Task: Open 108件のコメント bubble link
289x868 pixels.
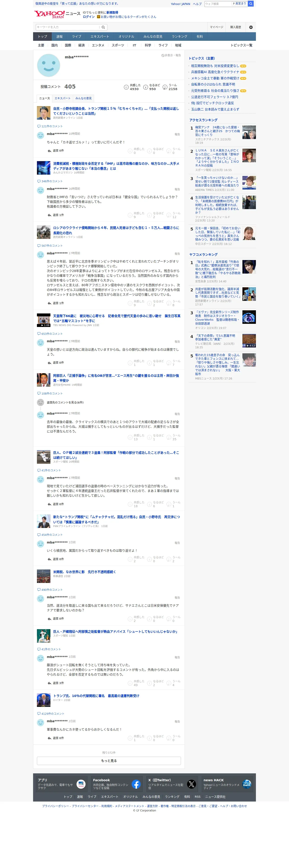Action: click(50, 394)
